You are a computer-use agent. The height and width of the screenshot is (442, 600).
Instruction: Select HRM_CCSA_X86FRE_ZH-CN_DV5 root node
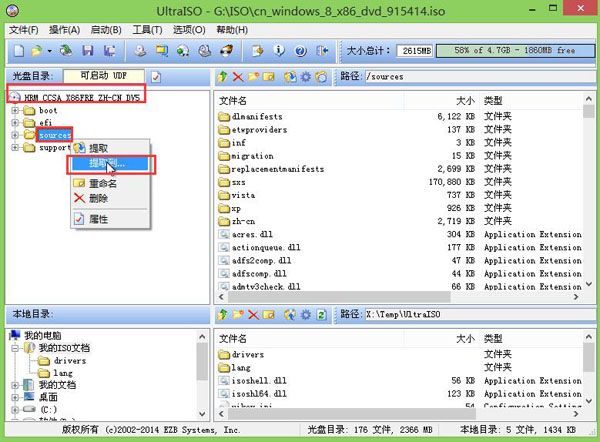point(82,98)
